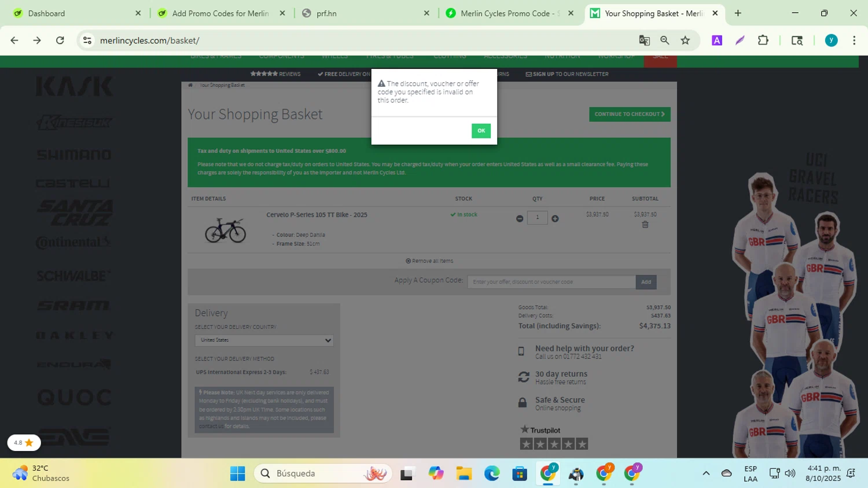Image resolution: width=868 pixels, height=488 pixels.
Task: Show hidden system tray icons
Action: pyautogui.click(x=706, y=474)
